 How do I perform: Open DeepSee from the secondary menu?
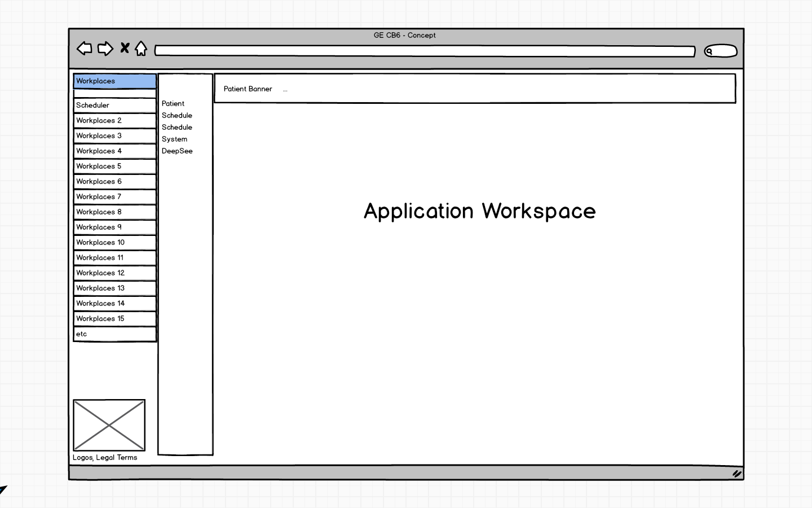point(178,151)
